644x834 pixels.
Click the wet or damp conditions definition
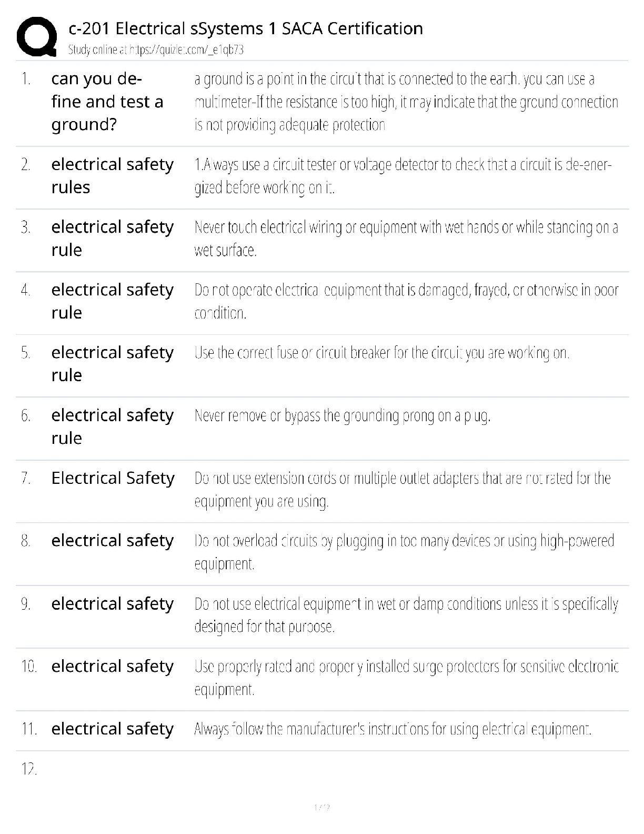coord(406,614)
